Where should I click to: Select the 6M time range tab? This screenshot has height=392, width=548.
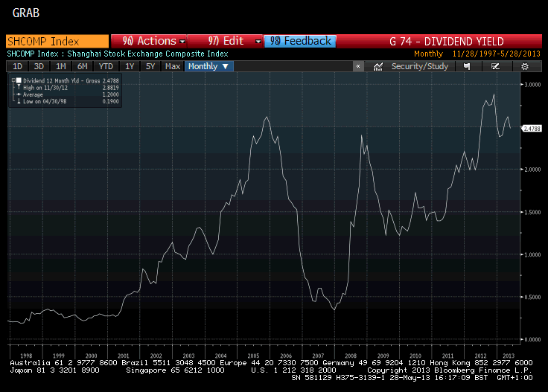pos(83,66)
